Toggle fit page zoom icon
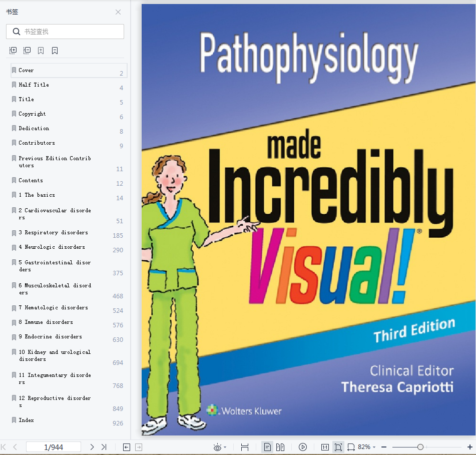The image size is (476, 455). coord(338,447)
